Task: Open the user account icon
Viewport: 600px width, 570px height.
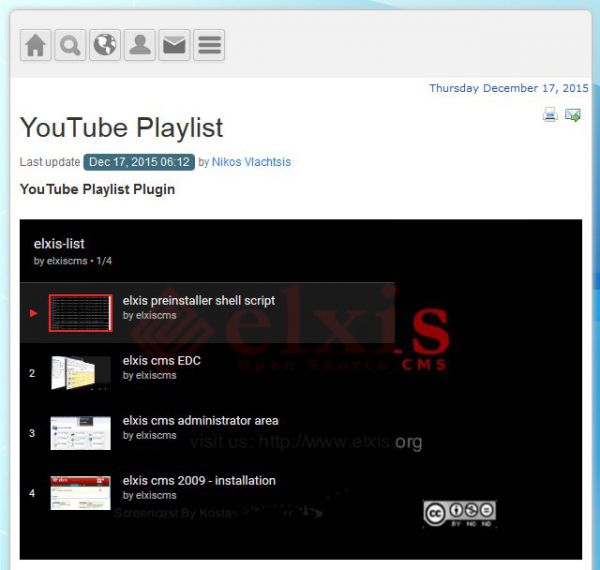Action: (x=140, y=45)
